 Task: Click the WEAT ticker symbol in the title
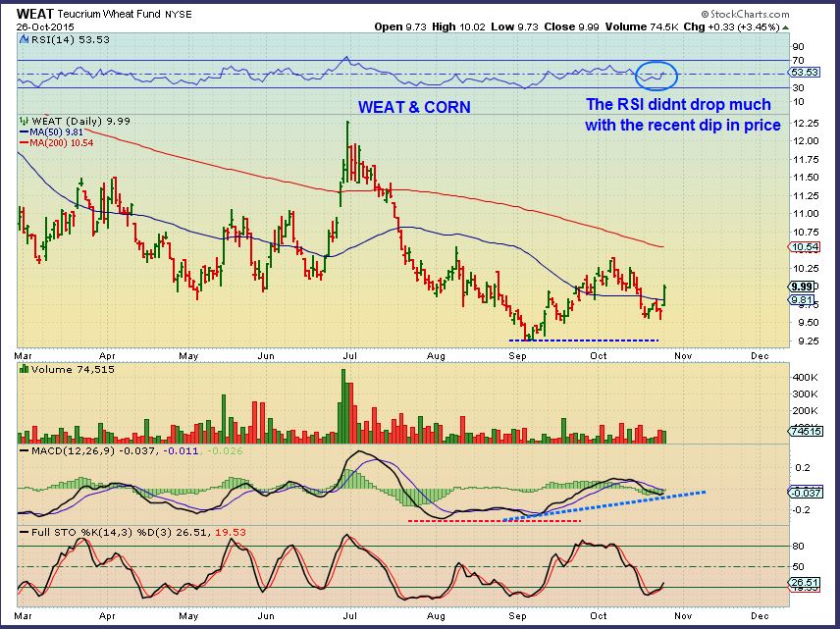[35, 14]
